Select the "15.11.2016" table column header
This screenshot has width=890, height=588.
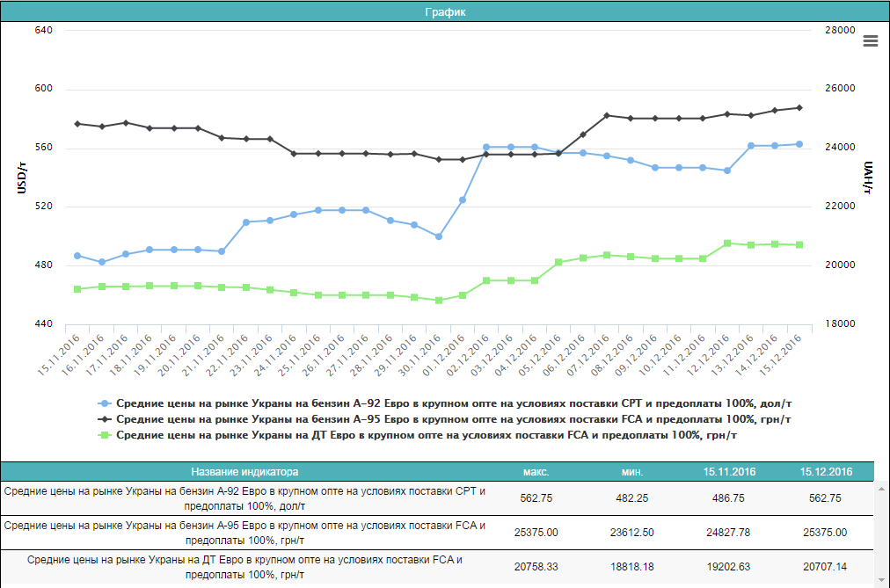coord(729,471)
